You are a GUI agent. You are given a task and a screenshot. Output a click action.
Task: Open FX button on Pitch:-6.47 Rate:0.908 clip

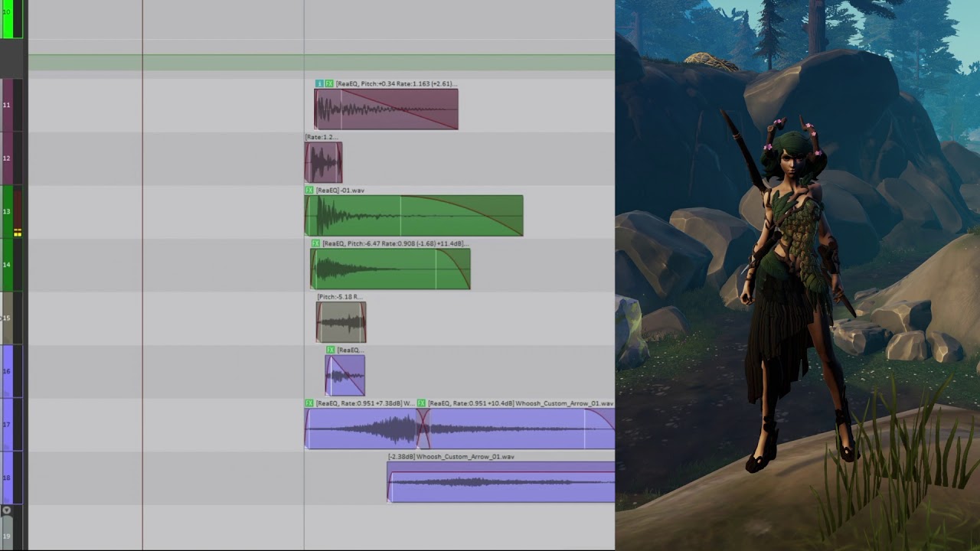(315, 243)
